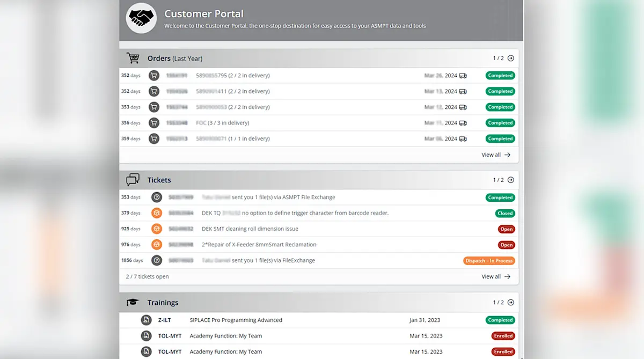Click the handshake Customer Portal logo

[141, 19]
